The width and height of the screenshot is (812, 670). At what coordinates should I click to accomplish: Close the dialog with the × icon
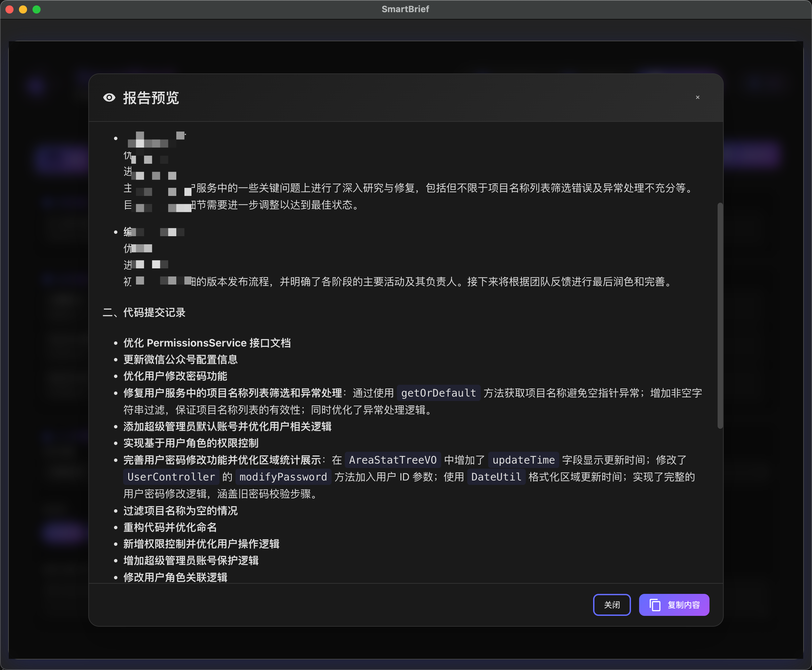coord(697,97)
